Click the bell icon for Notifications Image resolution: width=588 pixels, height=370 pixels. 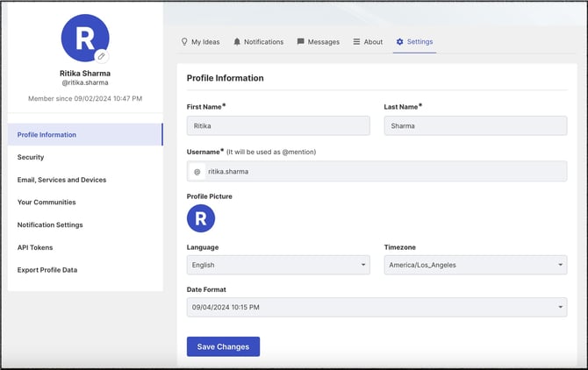(237, 41)
